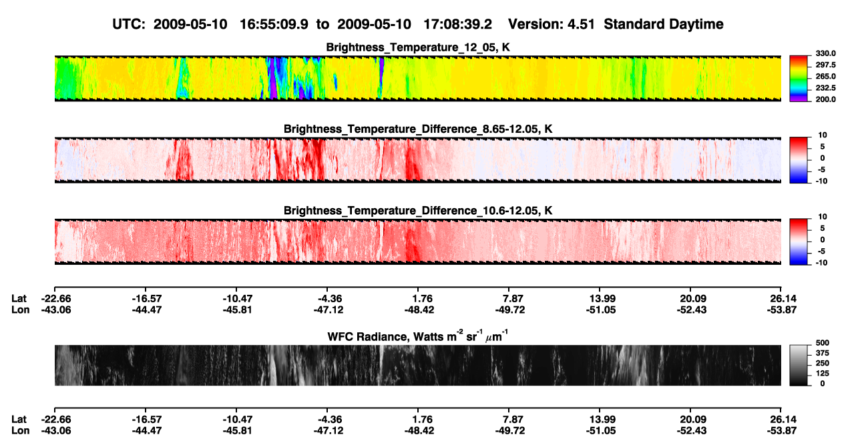The image size is (868, 445).
Task: Click latitude '-16.57' on the axis above WFC Radiance
Action: 146,298
